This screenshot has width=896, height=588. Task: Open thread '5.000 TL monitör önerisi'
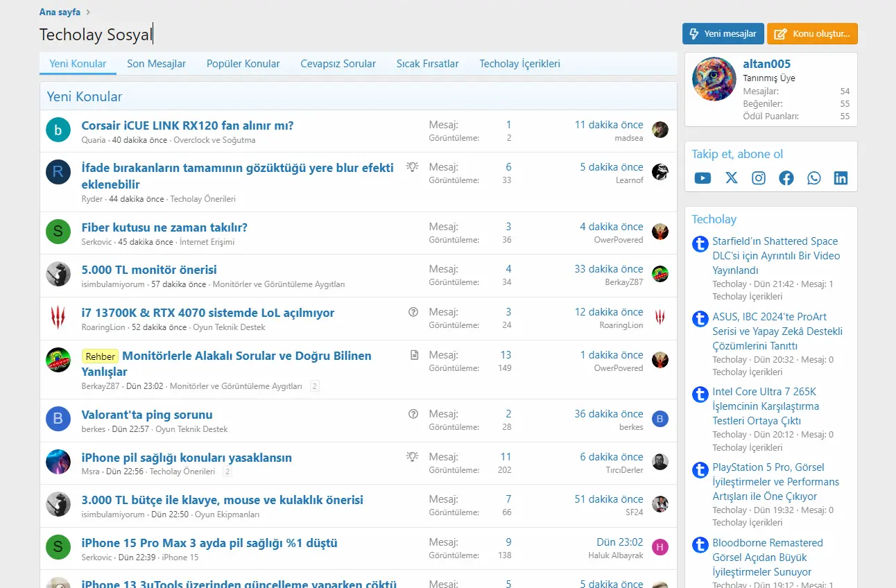click(x=149, y=270)
